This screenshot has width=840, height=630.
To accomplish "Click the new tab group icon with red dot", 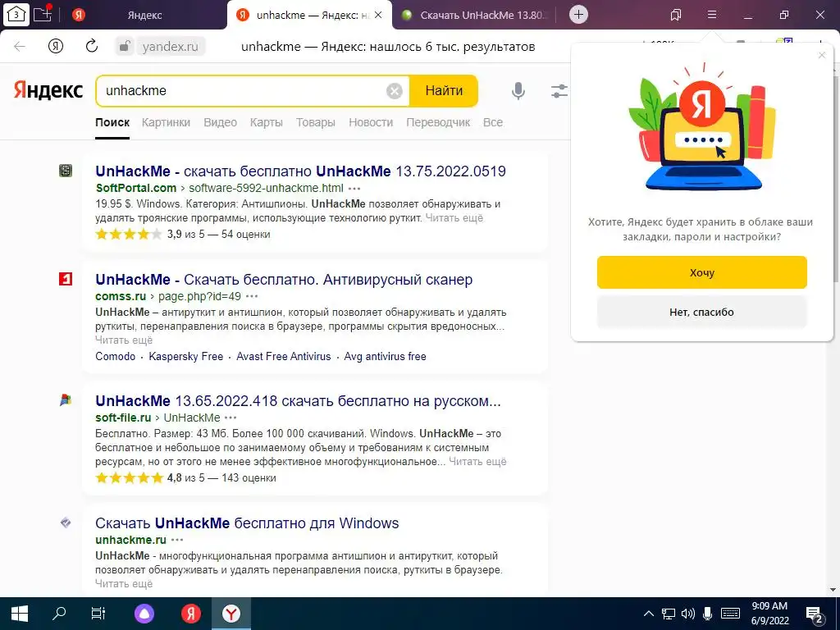I will [x=43, y=13].
